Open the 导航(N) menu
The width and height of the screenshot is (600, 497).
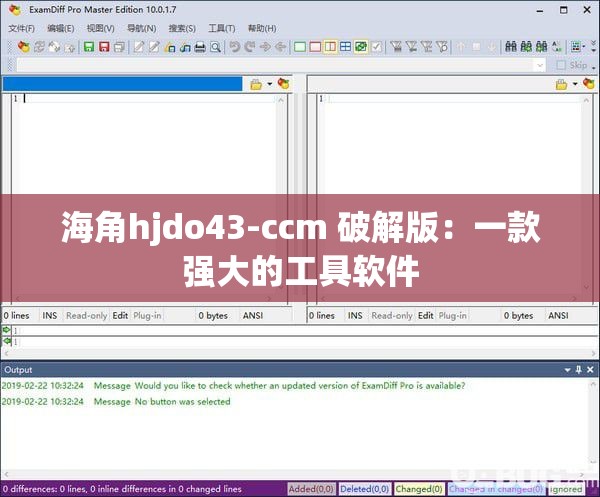pos(141,28)
